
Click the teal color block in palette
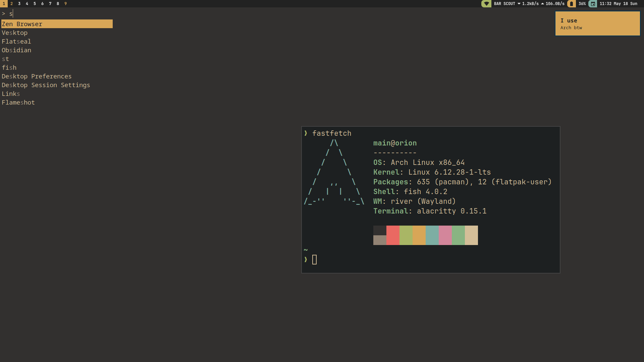coord(432,235)
